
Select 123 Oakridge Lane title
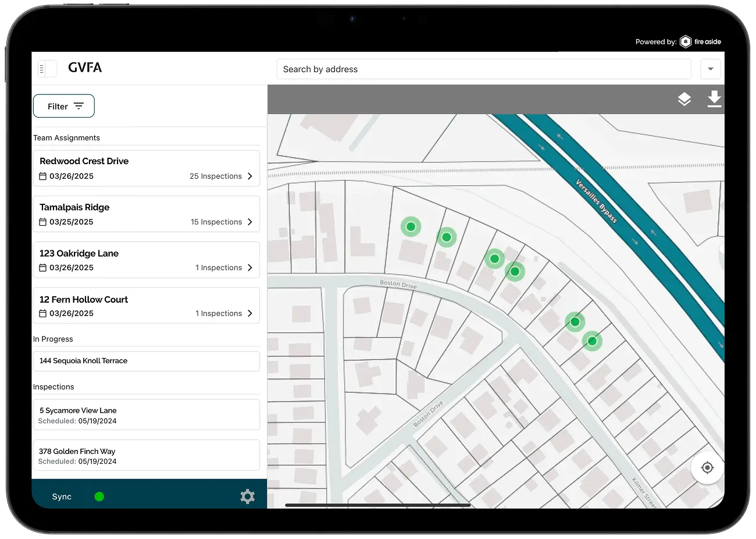click(x=79, y=253)
